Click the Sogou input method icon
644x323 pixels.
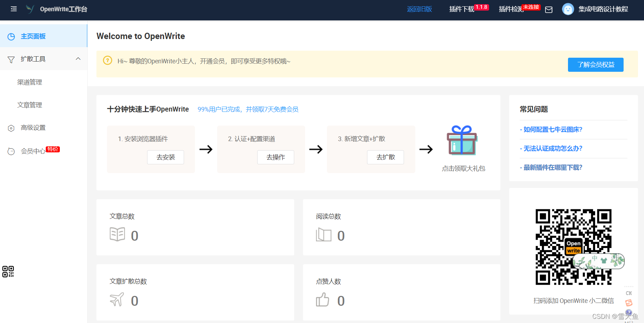point(629,303)
